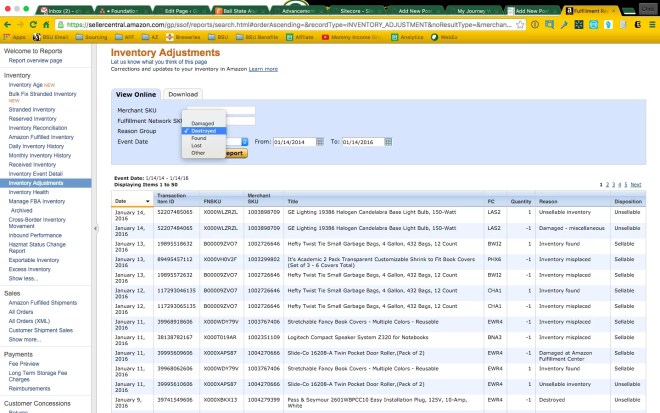Switch to the Sitecore browser tab
The width and height of the screenshot is (660, 413).
coord(356,11)
